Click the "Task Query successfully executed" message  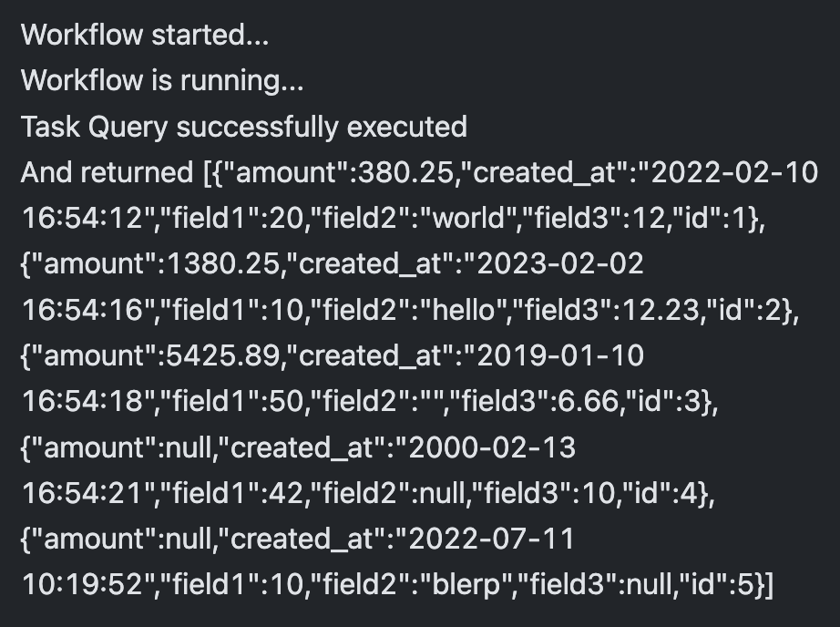pyautogui.click(x=243, y=126)
